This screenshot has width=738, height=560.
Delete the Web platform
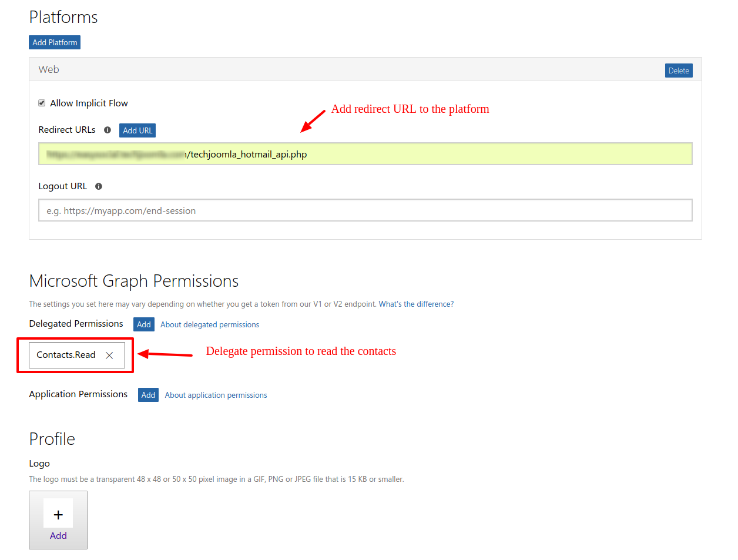[679, 71]
